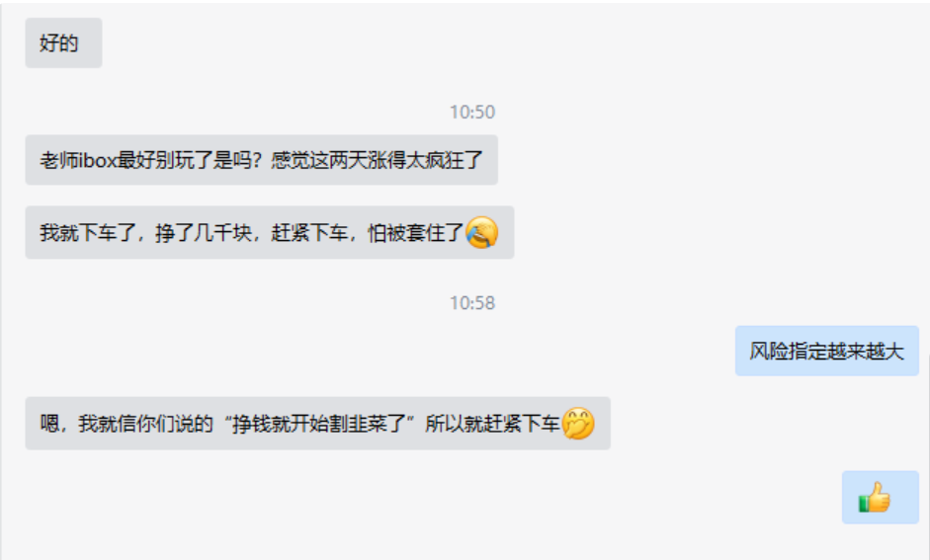Screen dimensions: 930x560
Task: Click "老师" at the start of the message
Action: click(x=58, y=160)
